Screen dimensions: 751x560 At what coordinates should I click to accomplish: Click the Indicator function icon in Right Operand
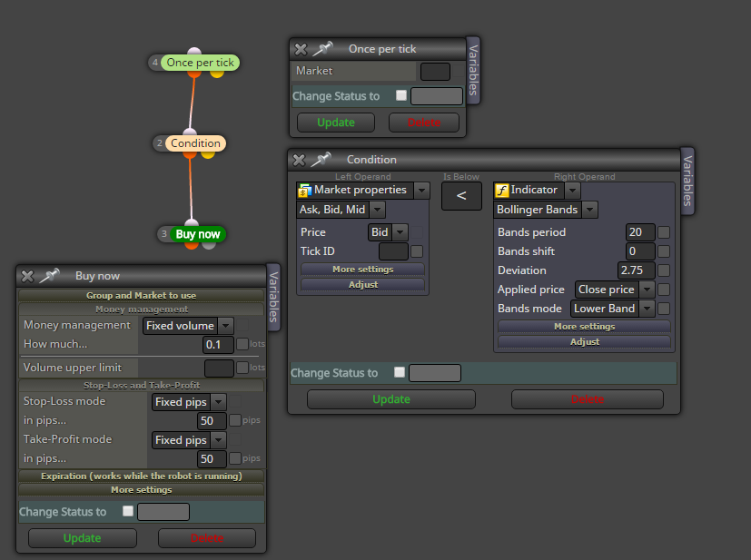501,191
